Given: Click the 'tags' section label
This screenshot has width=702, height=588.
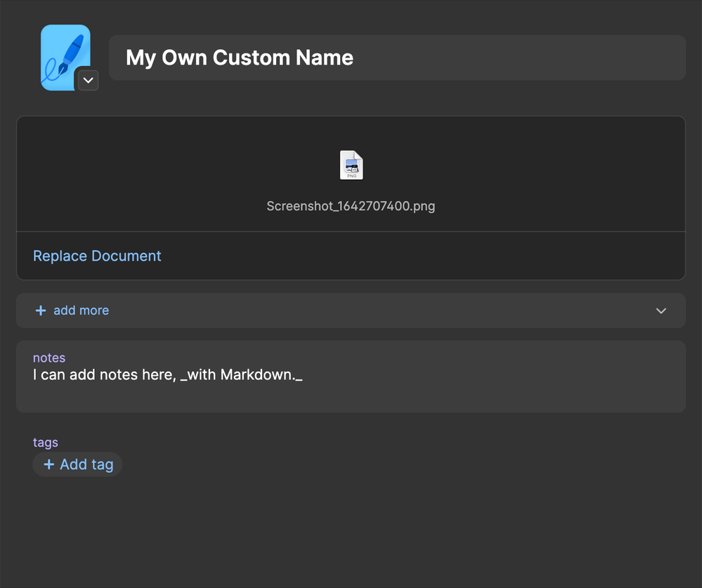Looking at the screenshot, I should pos(46,443).
